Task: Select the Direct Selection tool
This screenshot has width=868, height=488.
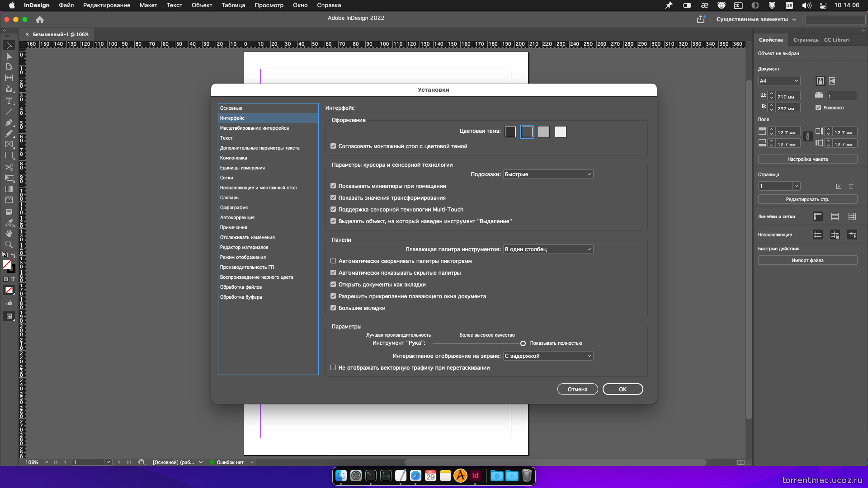Action: [x=9, y=56]
